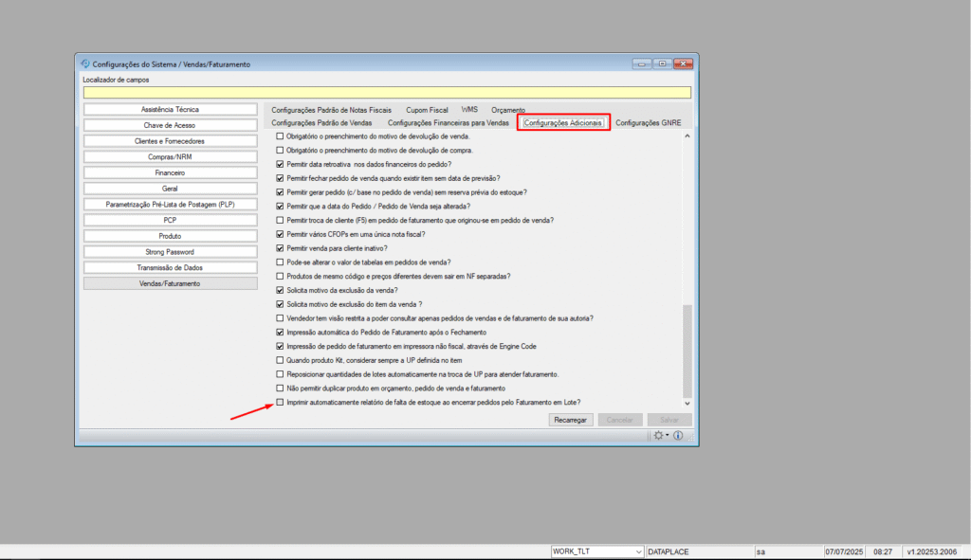This screenshot has width=971, height=560.
Task: Go to the Orçamento tab
Action: (508, 110)
